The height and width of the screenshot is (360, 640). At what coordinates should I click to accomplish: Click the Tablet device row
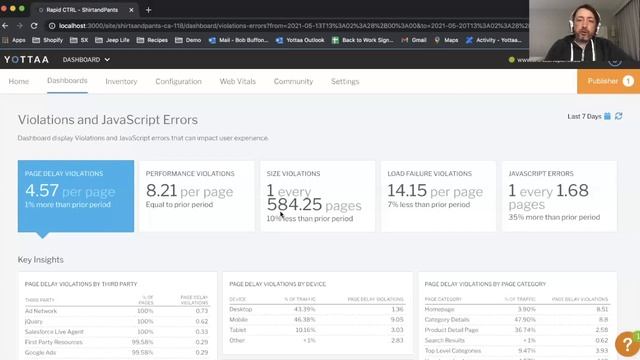coord(317,330)
